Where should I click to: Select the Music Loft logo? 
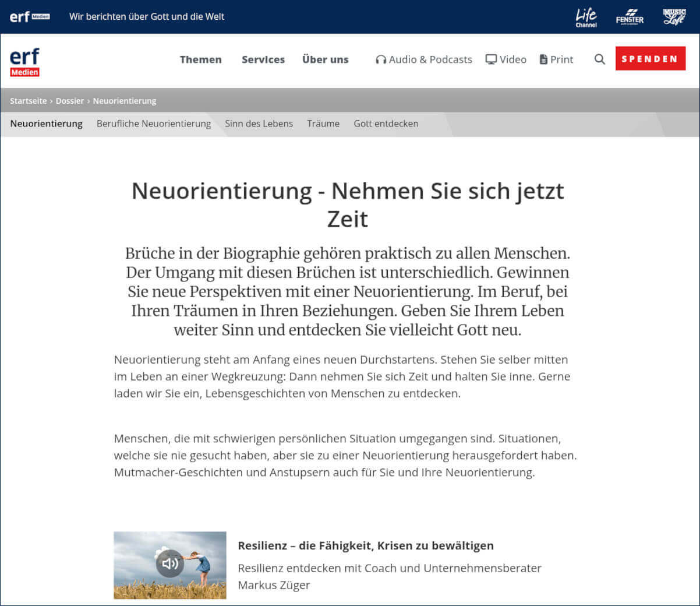673,17
